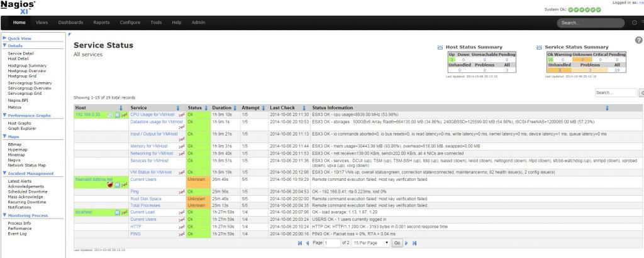
Task: Click the top navigation Search field
Action: coord(589,23)
